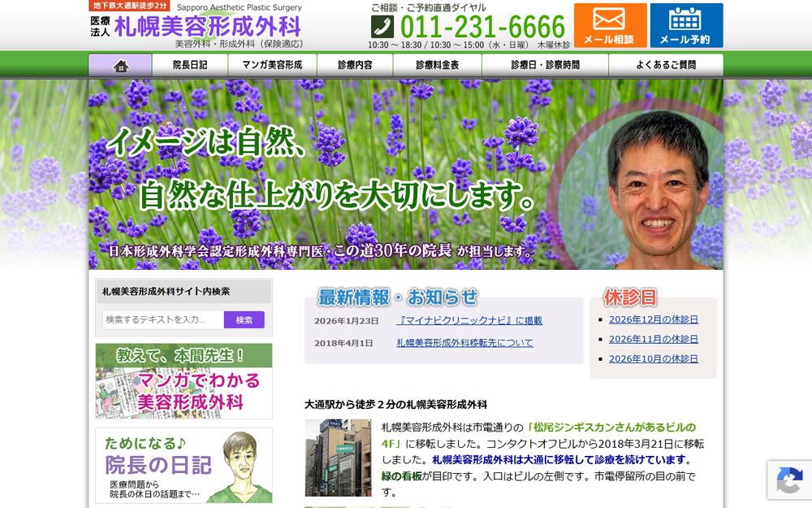Open the 院長日記 menu item
812x508 pixels.
click(x=190, y=65)
